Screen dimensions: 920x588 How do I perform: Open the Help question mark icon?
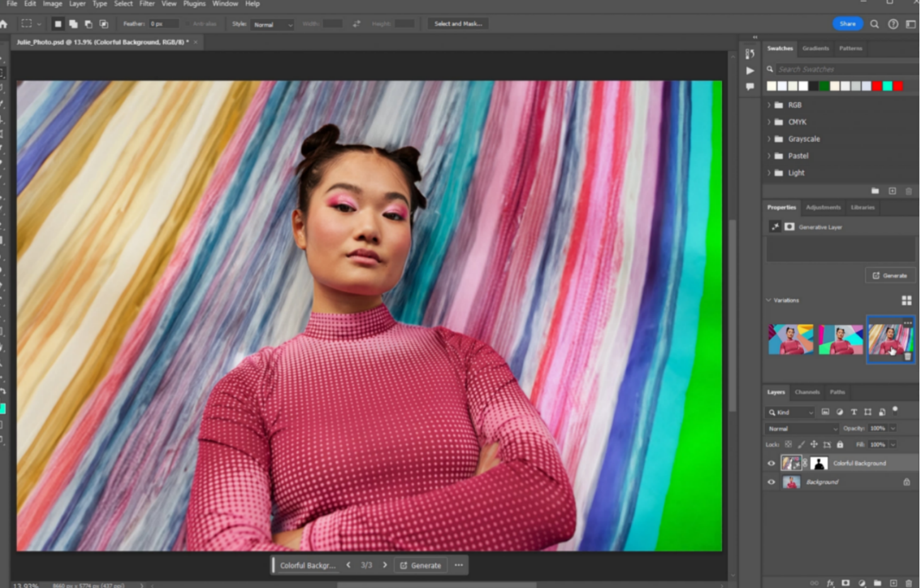(x=893, y=24)
